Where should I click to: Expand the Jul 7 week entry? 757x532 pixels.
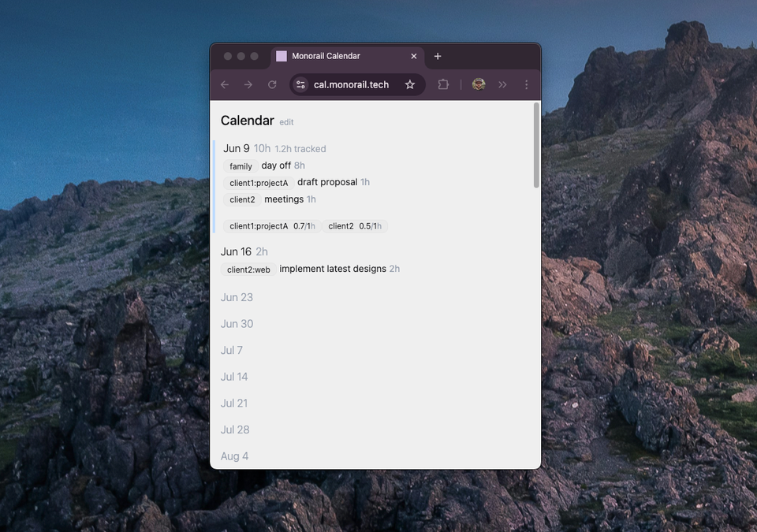232,350
